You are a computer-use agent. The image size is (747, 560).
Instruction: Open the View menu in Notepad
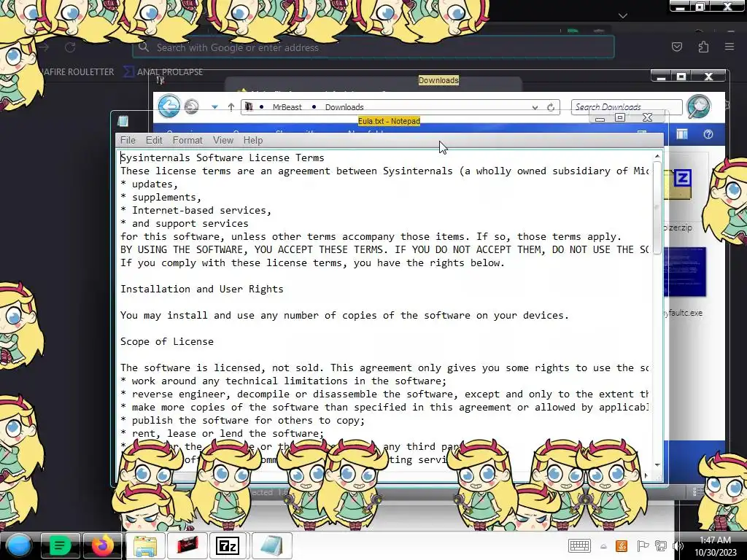tap(223, 140)
